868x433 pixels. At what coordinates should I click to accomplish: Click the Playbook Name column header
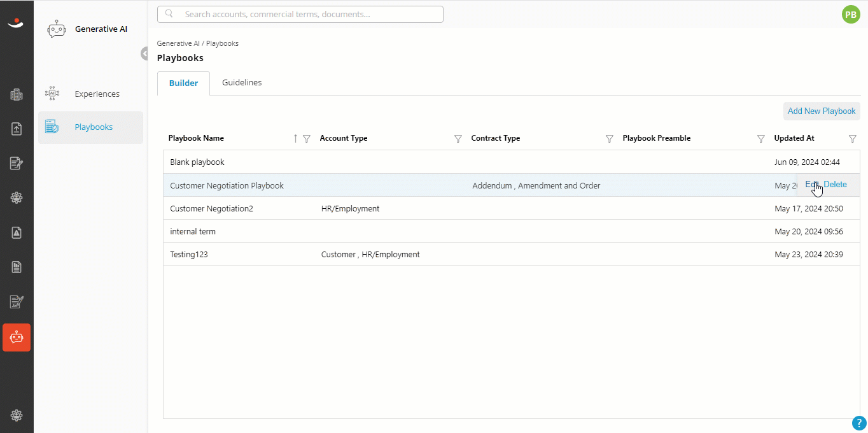196,138
